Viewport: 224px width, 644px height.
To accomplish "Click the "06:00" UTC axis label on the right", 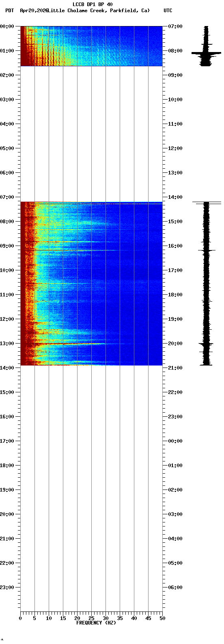I will click(x=175, y=587).
